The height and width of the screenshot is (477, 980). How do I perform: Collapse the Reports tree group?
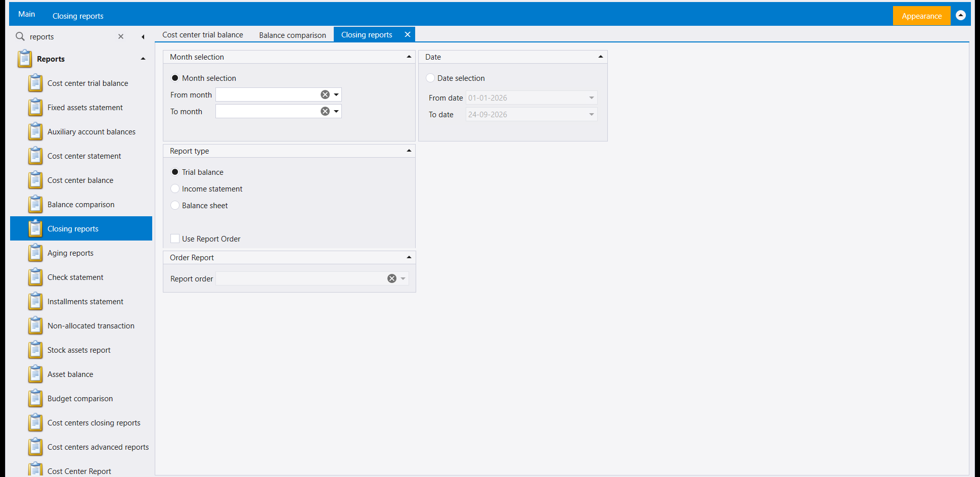[143, 59]
